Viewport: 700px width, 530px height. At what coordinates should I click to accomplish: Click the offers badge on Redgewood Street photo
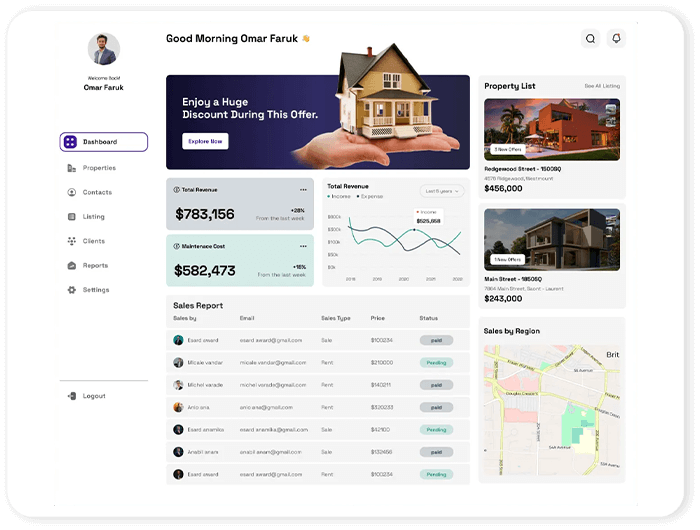[x=508, y=150]
